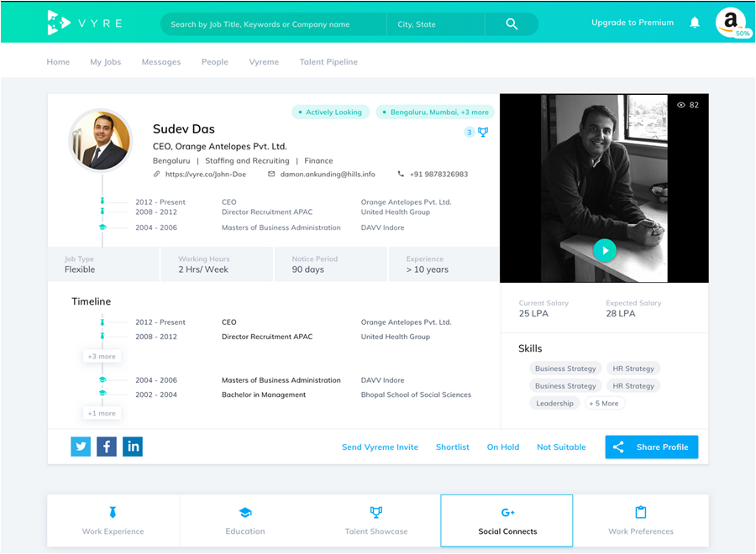Click the envelope icon beside email
The width and height of the screenshot is (756, 554).
pos(271,174)
